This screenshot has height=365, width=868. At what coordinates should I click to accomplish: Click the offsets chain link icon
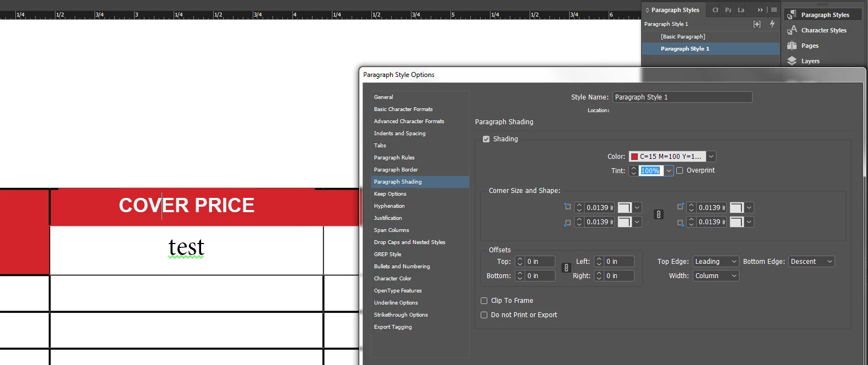pos(566,268)
